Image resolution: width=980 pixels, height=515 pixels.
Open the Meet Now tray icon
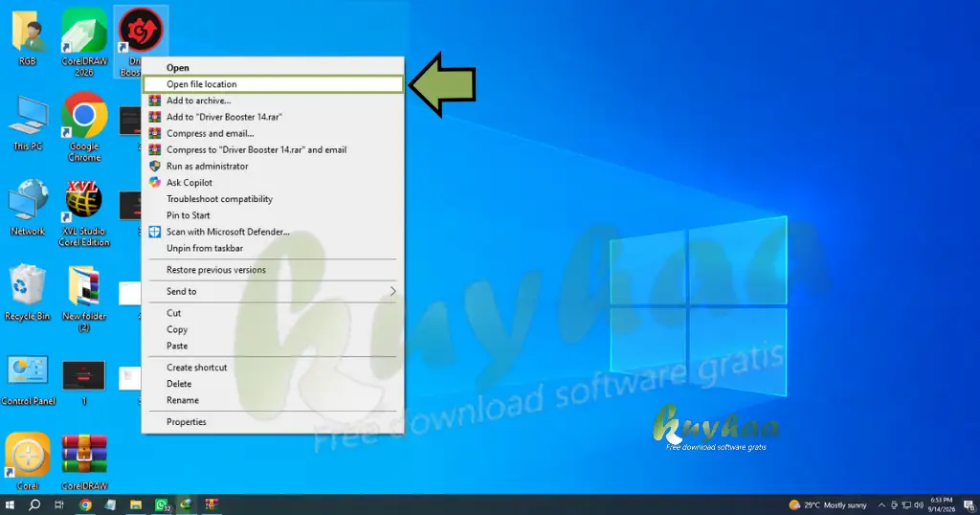coord(895,505)
